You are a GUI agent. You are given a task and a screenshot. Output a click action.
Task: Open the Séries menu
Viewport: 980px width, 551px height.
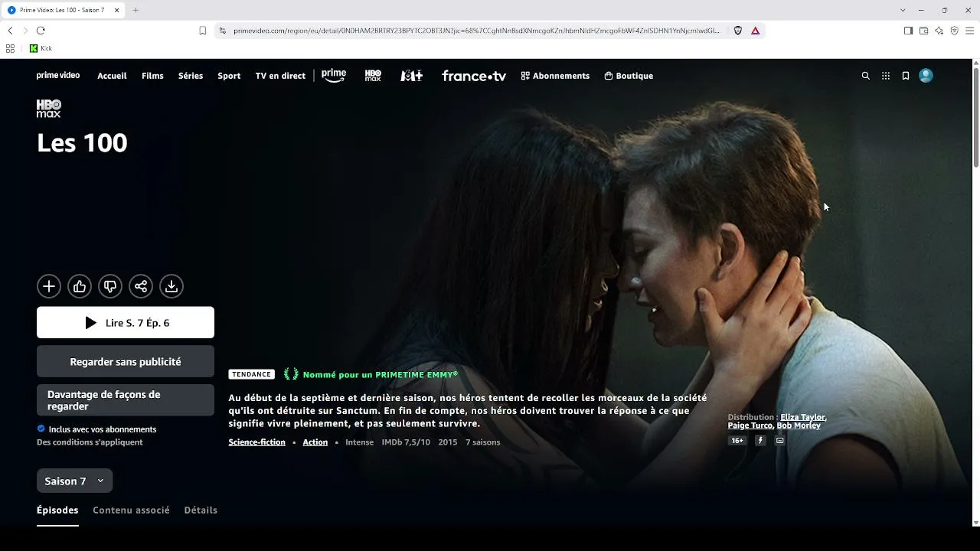pyautogui.click(x=191, y=76)
